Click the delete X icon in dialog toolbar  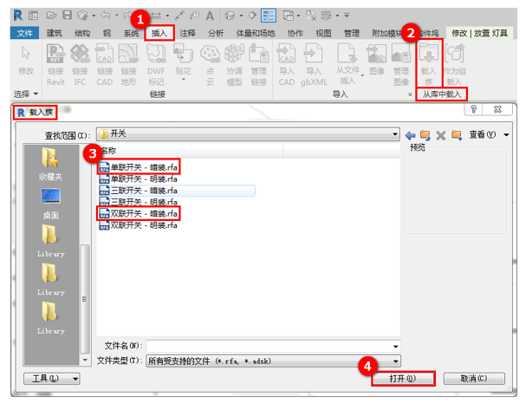[x=441, y=135]
